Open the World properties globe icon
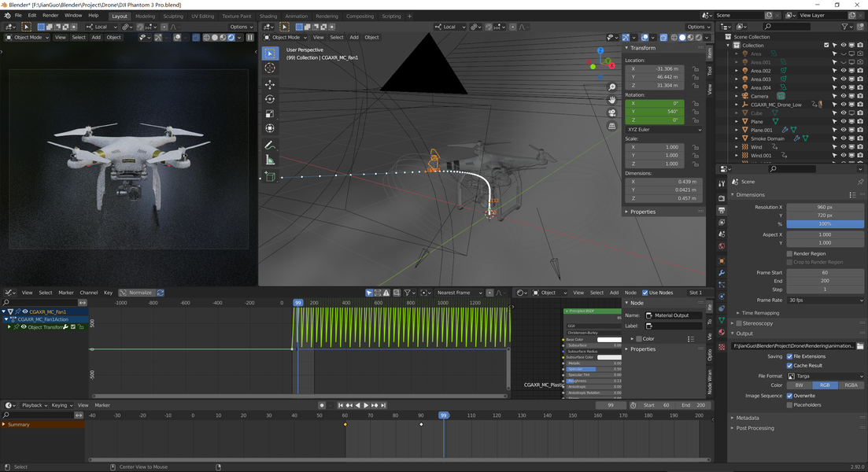This screenshot has height=472, width=868. click(722, 246)
